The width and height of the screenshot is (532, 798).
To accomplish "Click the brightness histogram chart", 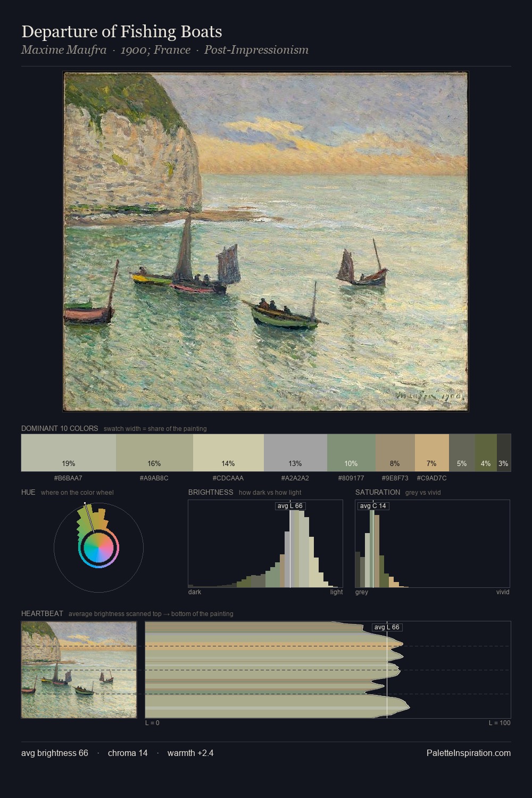I will click(265, 544).
